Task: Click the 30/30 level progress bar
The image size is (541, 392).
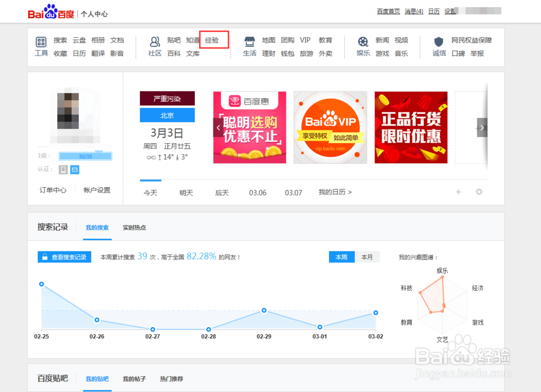Action: tap(85, 156)
